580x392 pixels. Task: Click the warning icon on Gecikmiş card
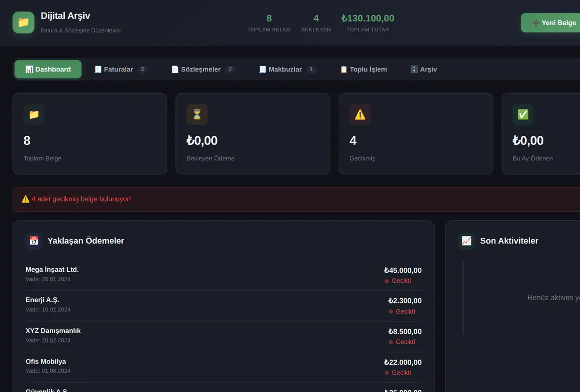pos(360,115)
